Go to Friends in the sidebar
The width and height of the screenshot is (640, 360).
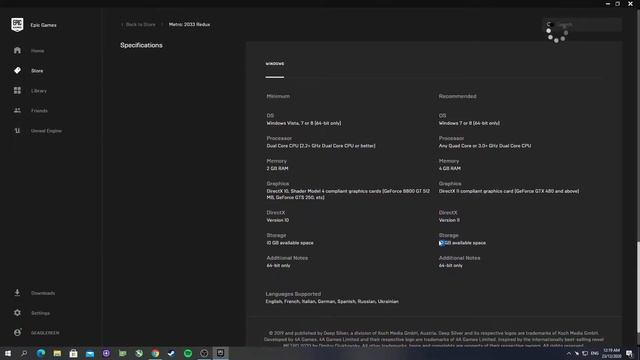[39, 111]
